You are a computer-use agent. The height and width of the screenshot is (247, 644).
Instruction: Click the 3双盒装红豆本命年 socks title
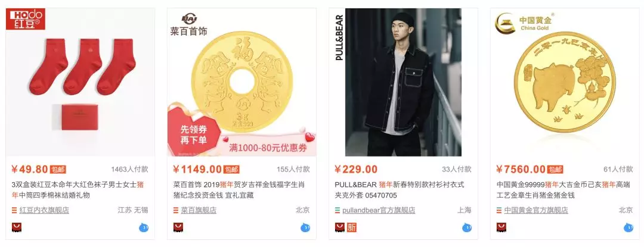point(78,190)
